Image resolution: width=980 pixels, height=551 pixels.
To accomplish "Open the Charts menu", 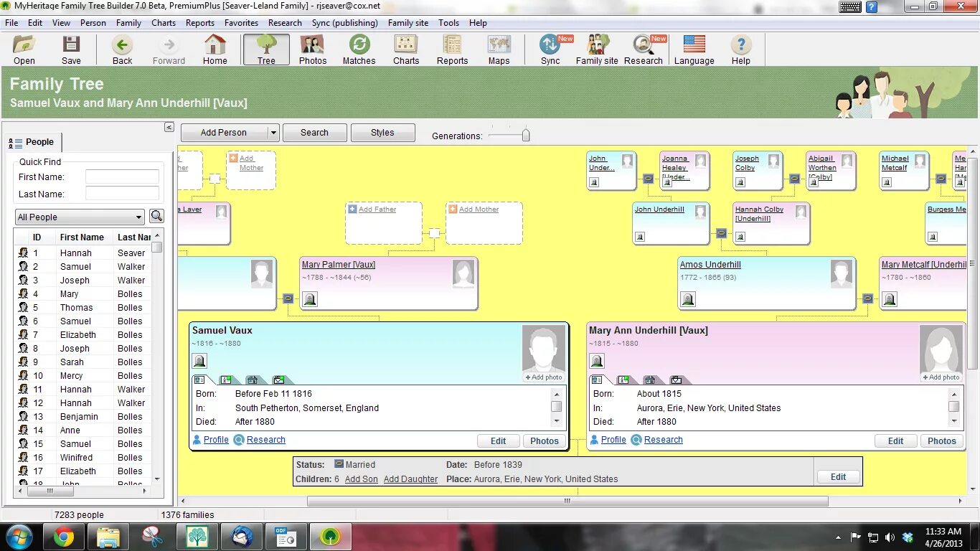I will 164,23.
